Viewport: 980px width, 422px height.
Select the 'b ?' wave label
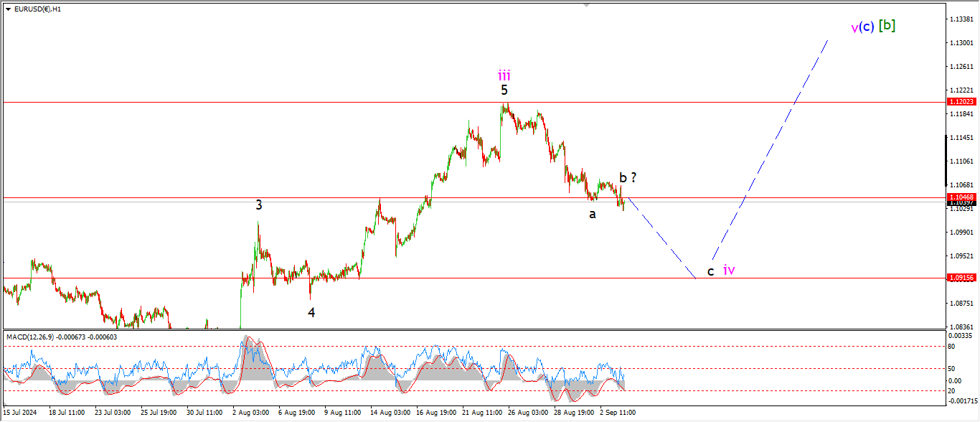[x=628, y=177]
